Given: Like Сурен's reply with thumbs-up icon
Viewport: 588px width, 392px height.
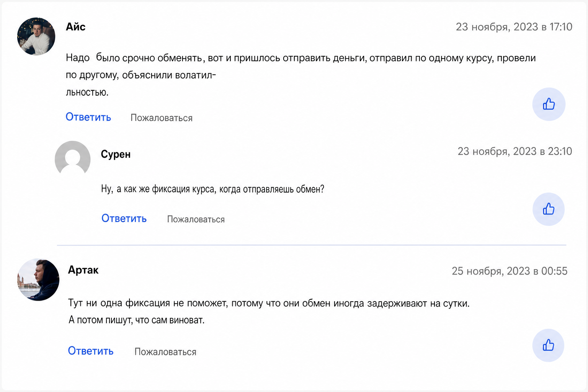Looking at the screenshot, I should tap(549, 209).
